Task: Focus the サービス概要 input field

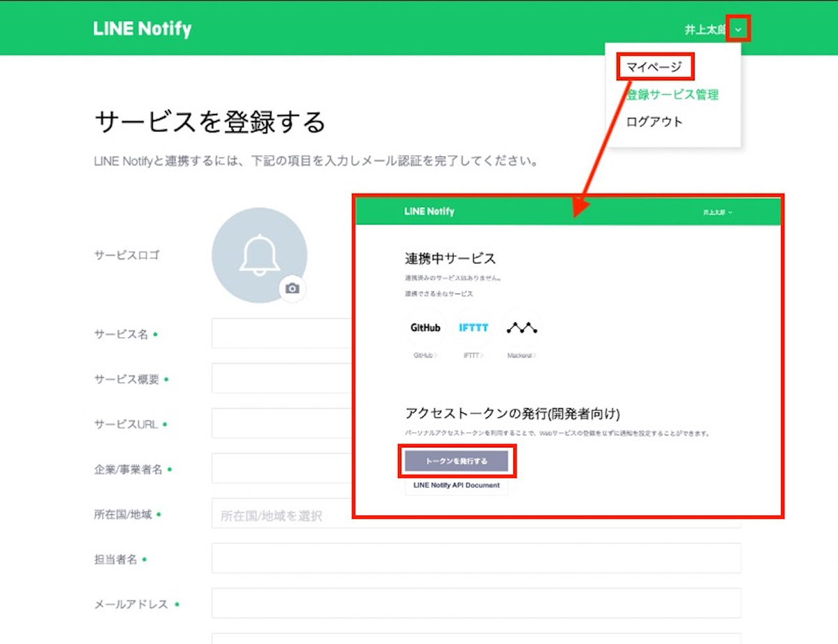Action: [282, 378]
